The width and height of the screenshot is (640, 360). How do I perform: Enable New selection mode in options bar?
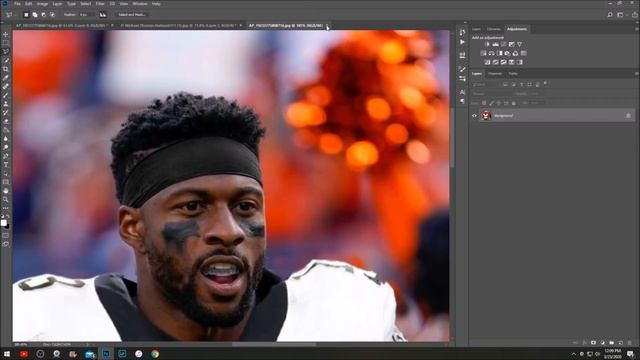click(26, 15)
